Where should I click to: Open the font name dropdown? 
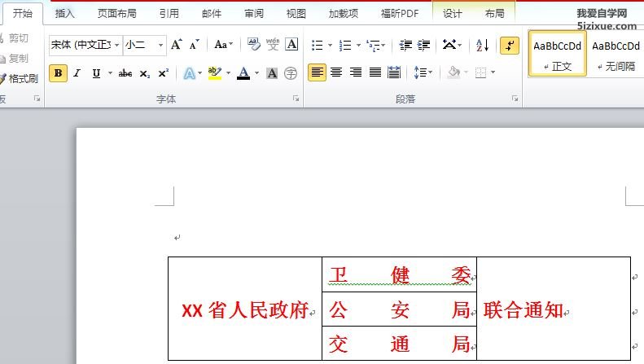[117, 44]
